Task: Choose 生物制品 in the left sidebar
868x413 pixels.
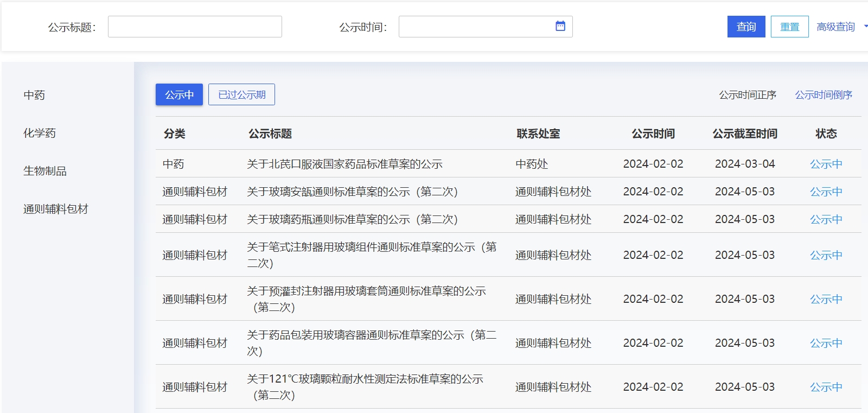Action: click(x=45, y=171)
